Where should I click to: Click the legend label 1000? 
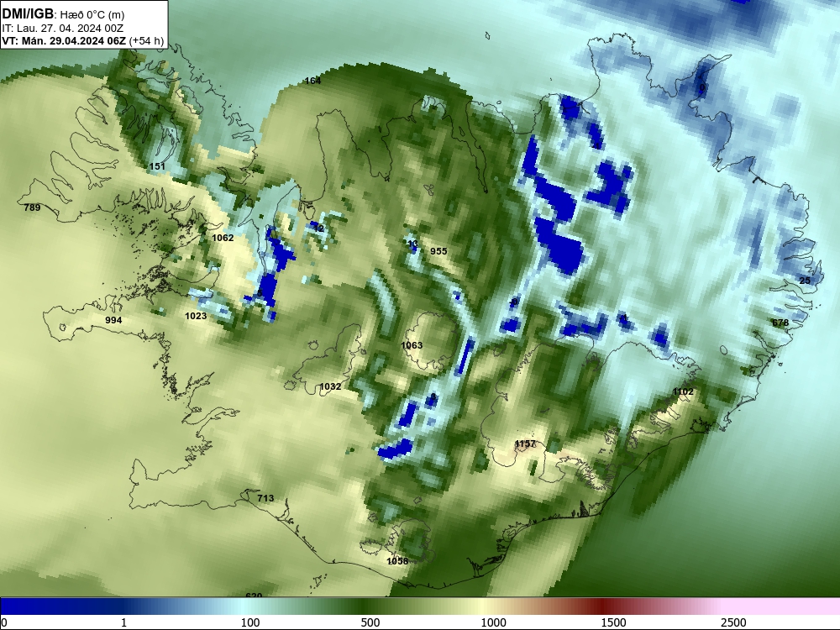(493, 622)
